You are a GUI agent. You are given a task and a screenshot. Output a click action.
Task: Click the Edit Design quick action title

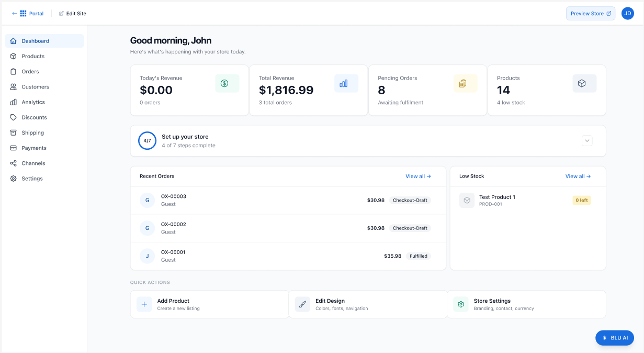tap(330, 301)
